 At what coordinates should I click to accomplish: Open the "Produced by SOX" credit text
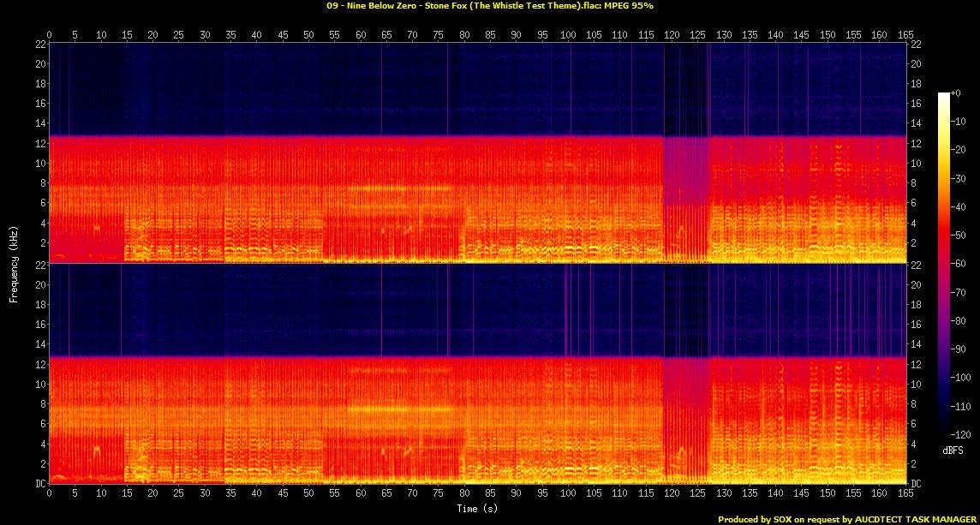[847, 519]
